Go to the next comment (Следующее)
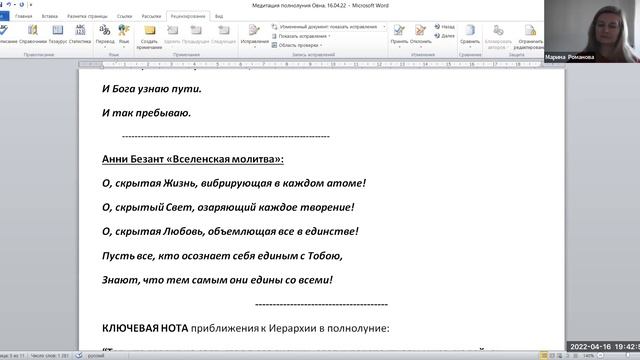 pos(224,34)
